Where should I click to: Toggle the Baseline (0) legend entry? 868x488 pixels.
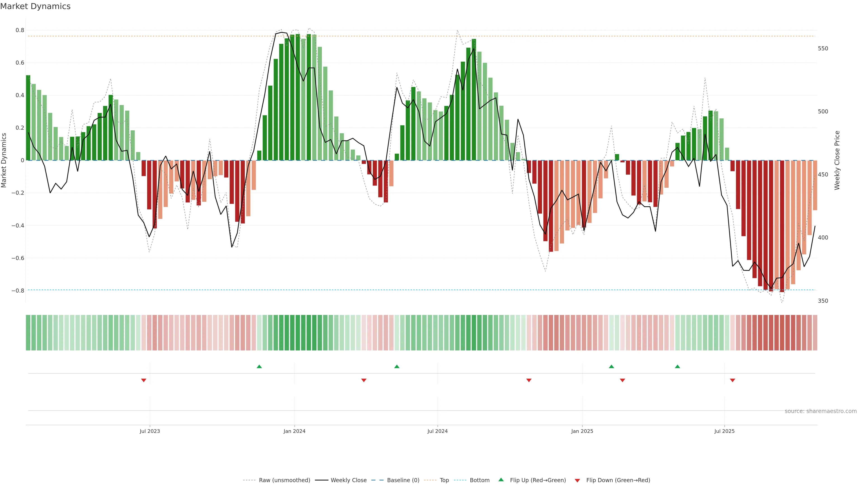tap(403, 480)
